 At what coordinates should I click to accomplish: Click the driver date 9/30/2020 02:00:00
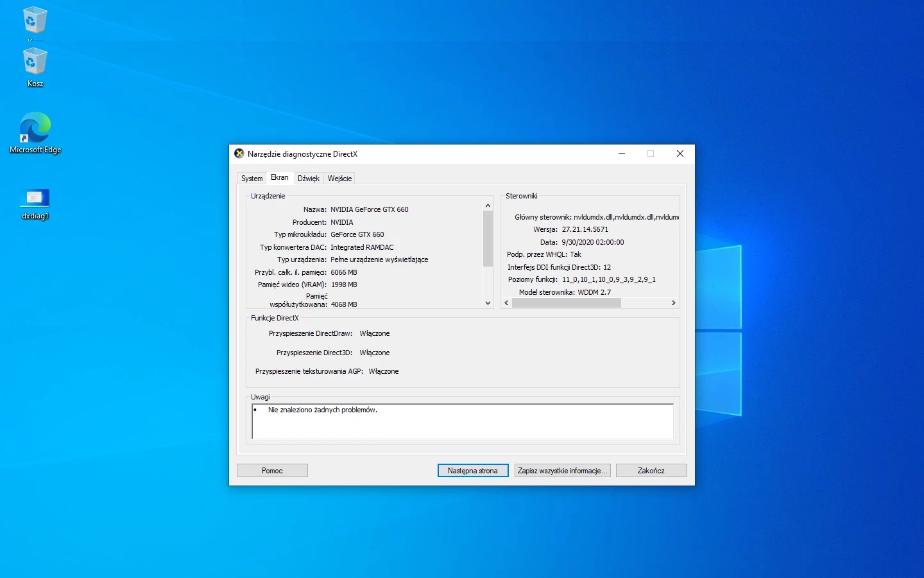(593, 242)
